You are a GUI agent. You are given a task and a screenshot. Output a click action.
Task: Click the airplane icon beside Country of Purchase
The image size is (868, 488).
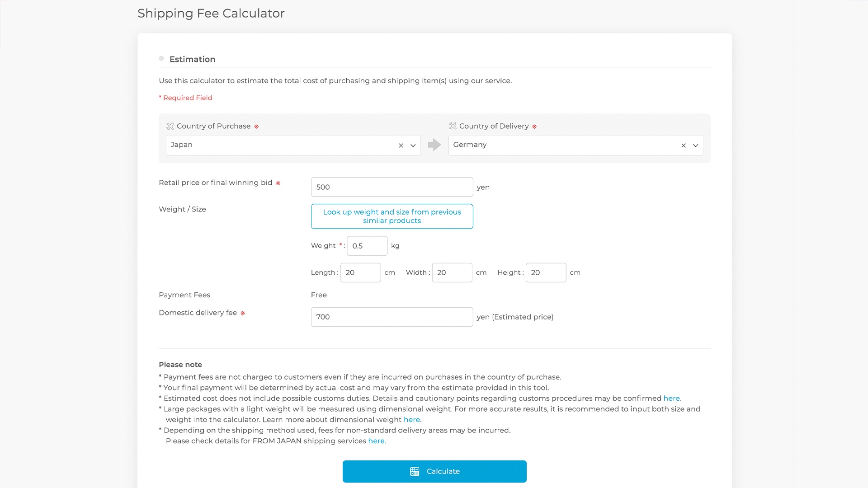coord(170,126)
